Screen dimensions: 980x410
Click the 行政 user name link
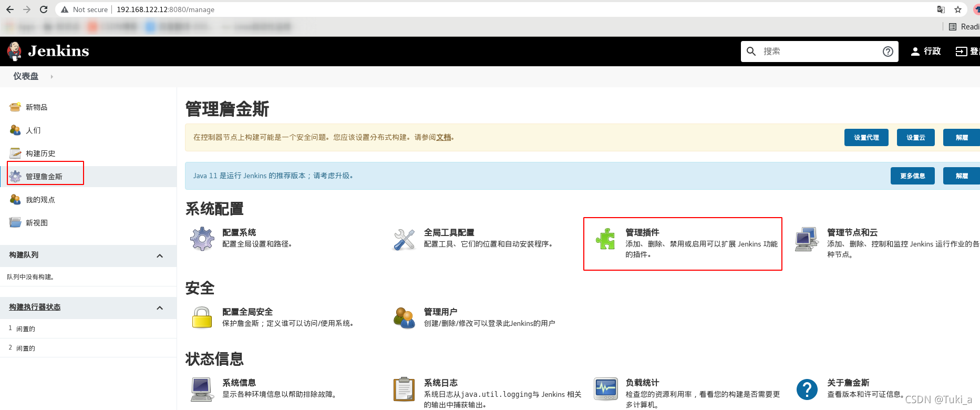click(x=932, y=52)
